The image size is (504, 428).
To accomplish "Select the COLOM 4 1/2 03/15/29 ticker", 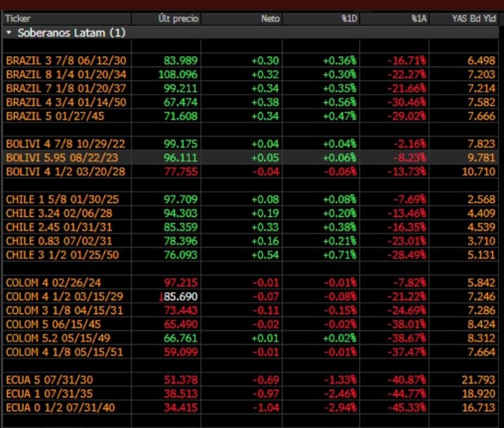I will click(64, 297).
